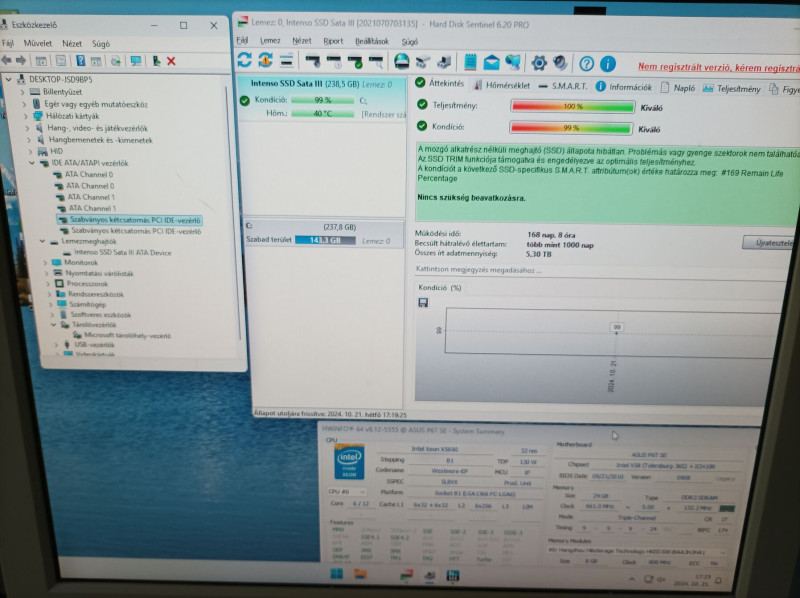The height and width of the screenshot is (598, 800).
Task: Click the Szabad terület 143,3 GB bar
Action: [325, 240]
